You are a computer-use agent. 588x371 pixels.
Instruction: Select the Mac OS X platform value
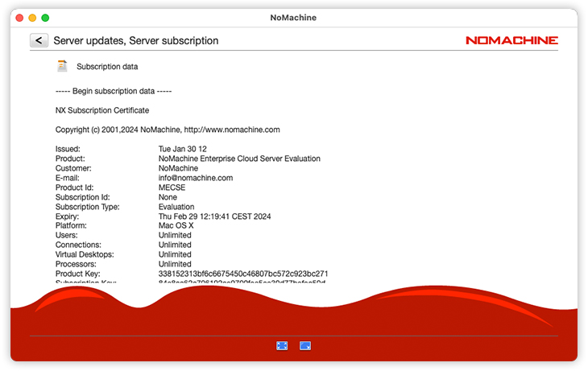click(x=176, y=226)
